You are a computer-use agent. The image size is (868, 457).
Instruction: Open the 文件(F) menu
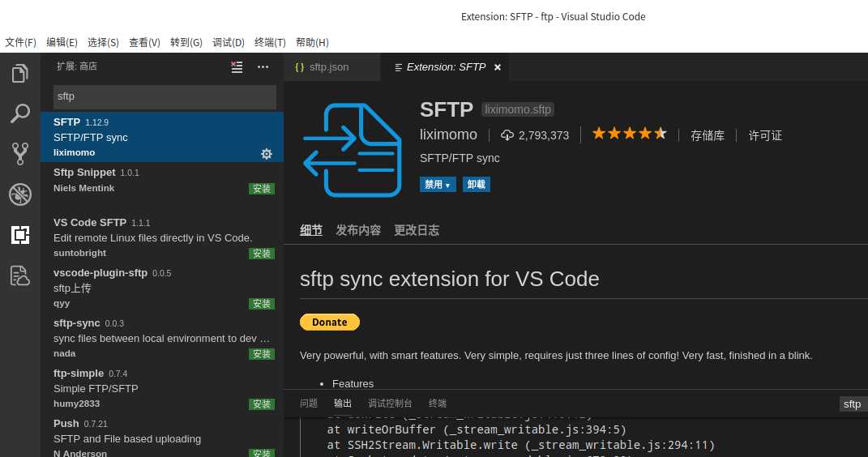(x=20, y=43)
